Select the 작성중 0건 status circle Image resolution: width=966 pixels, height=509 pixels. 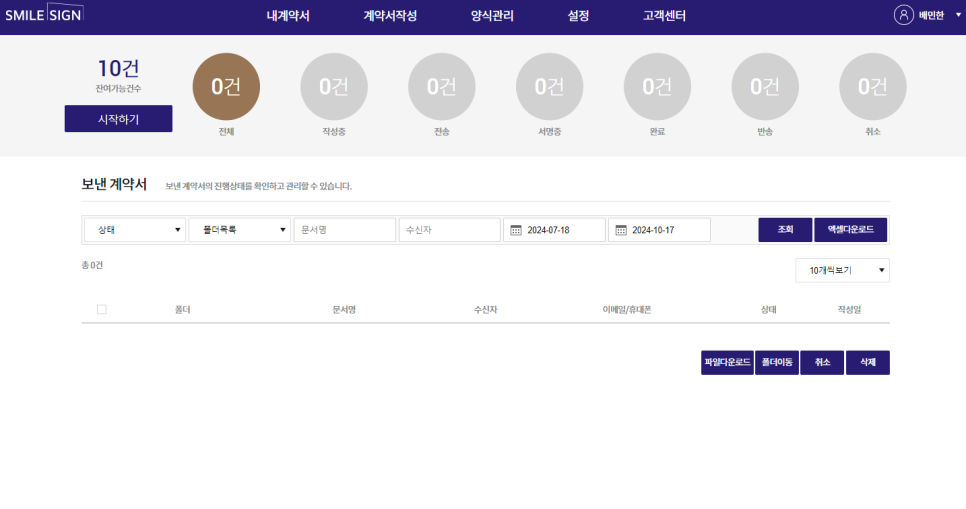click(334, 86)
